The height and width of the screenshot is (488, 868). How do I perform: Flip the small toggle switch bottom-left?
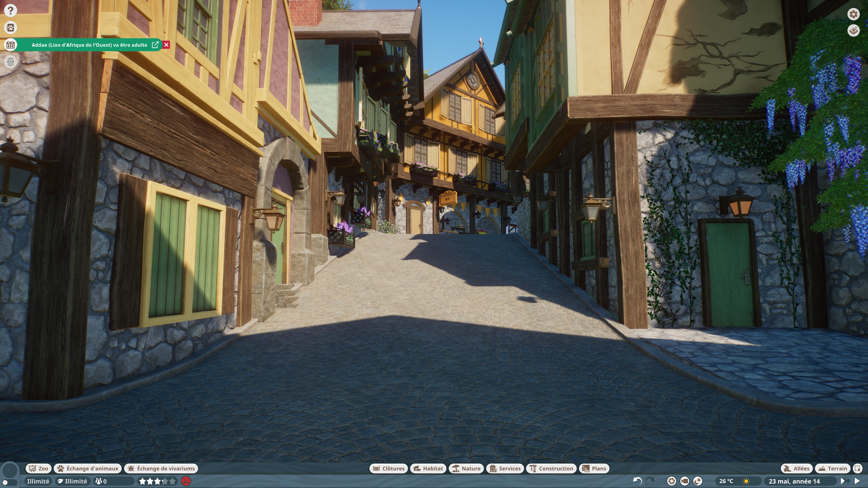[9, 482]
